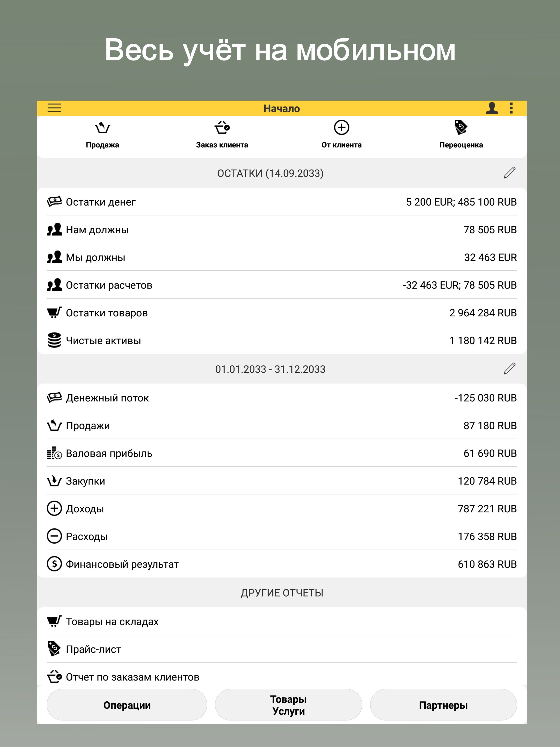This screenshot has height=747, width=560.
Task: Open the three-dot overflow menu
Action: pyautogui.click(x=511, y=108)
